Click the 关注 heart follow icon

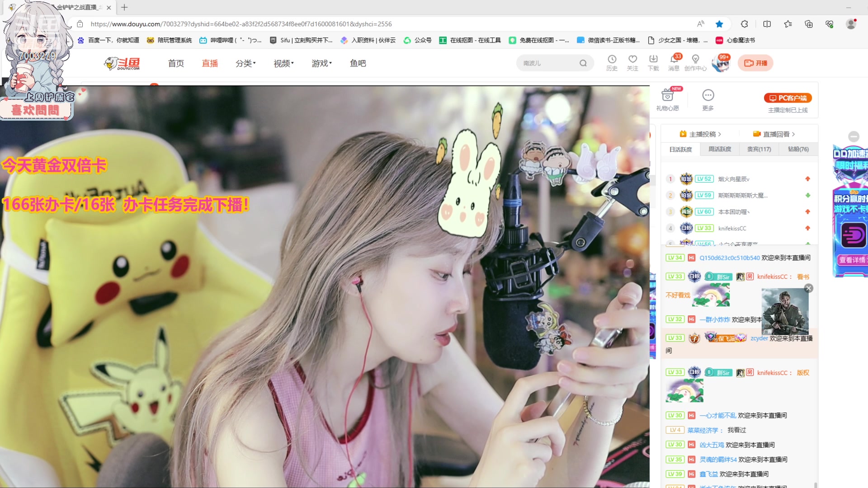tap(632, 63)
